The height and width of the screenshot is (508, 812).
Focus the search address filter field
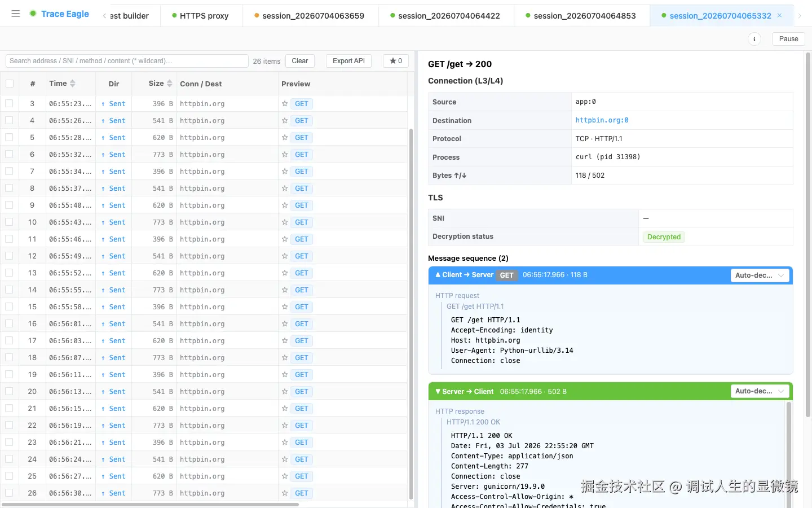coord(127,61)
